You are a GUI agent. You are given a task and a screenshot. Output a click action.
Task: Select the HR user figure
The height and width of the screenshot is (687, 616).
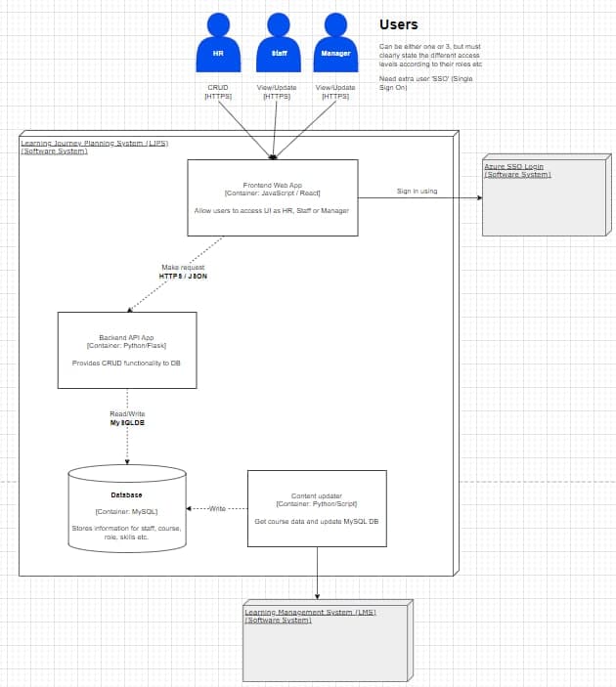[x=218, y=46]
